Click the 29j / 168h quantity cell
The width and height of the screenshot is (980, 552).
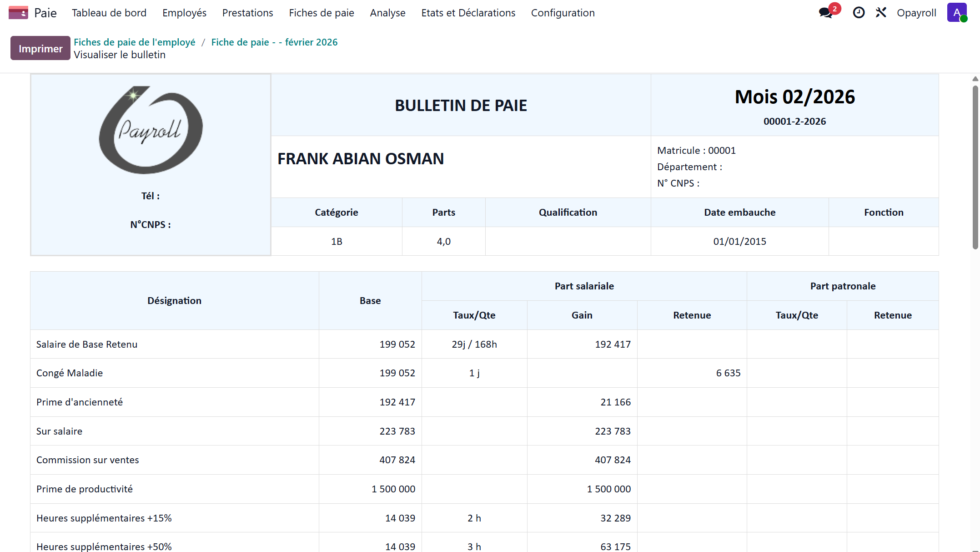(x=474, y=344)
